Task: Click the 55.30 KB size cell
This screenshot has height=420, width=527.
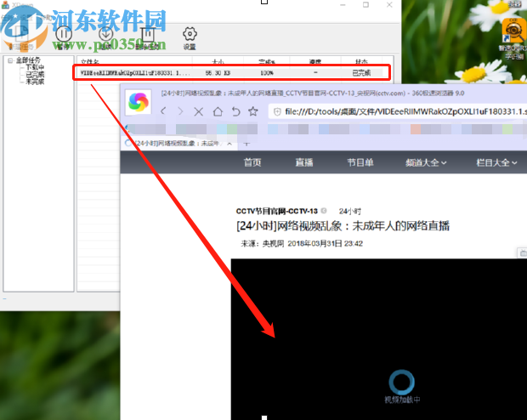Action: pyautogui.click(x=218, y=73)
